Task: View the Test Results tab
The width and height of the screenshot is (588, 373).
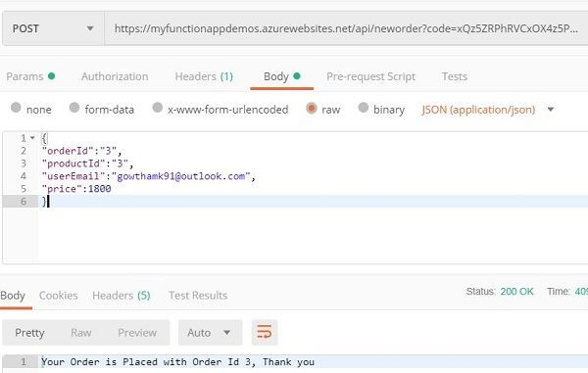Action: point(198,296)
